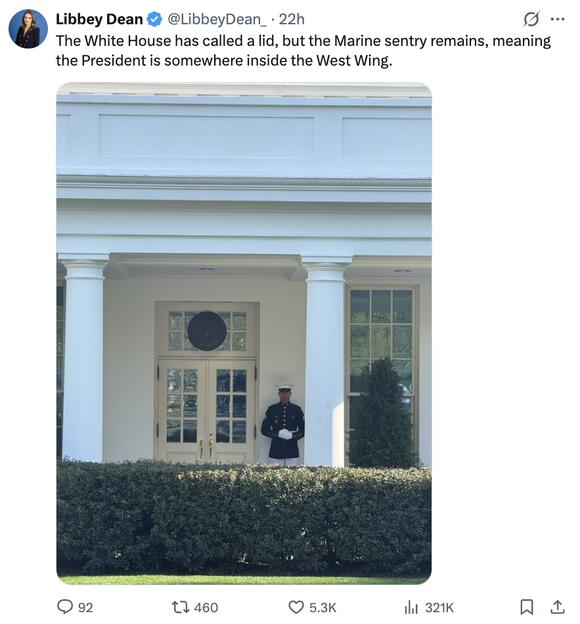Click the repost arrows icon
The image size is (580, 624).
tap(180, 607)
